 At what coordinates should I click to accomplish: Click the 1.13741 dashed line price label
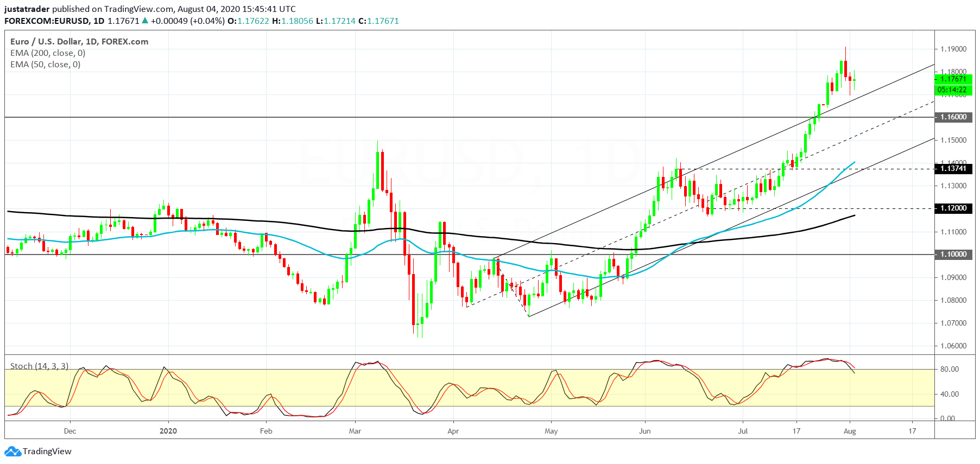tap(953, 169)
